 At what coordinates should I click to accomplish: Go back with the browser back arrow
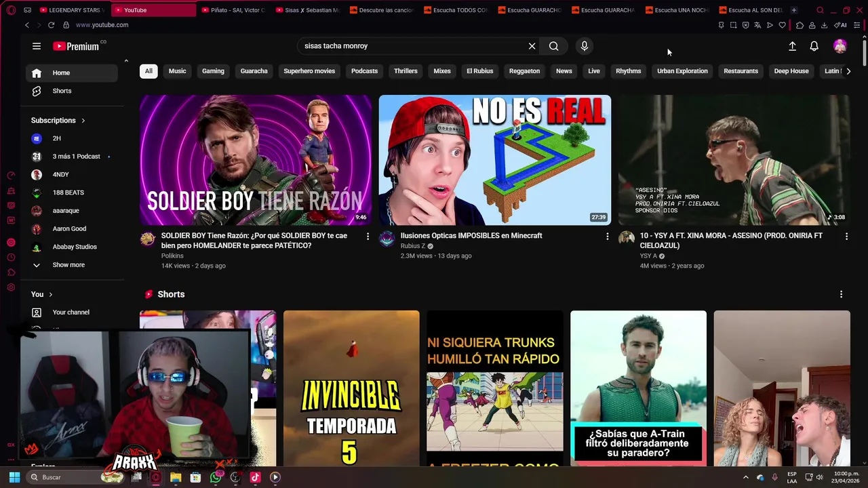click(26, 25)
